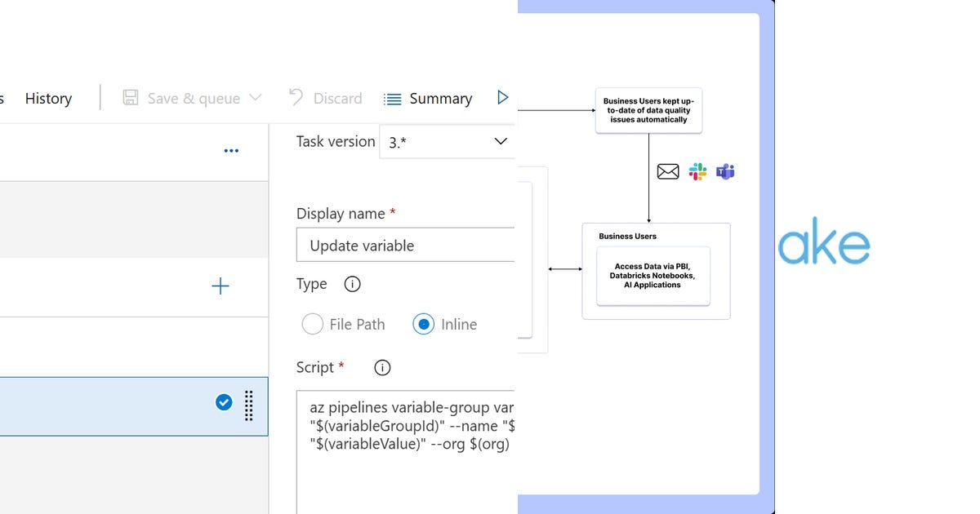
Task: Click the list icon beside Summary
Action: [393, 98]
